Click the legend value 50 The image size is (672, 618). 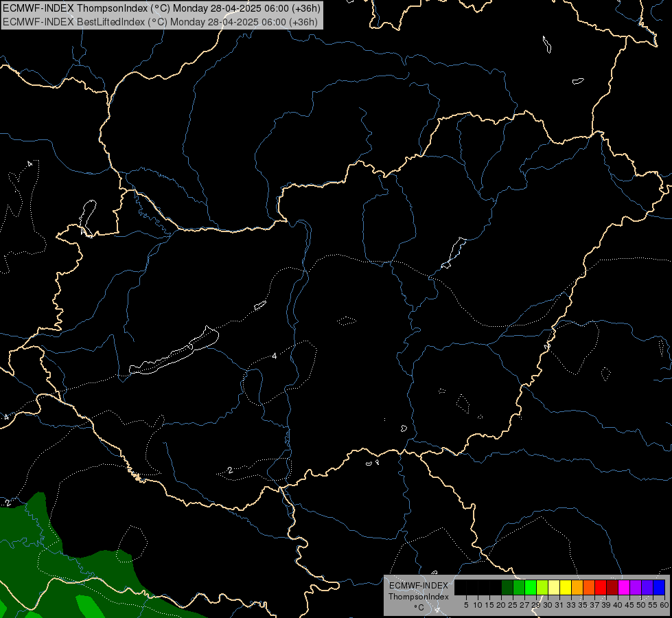point(641,605)
